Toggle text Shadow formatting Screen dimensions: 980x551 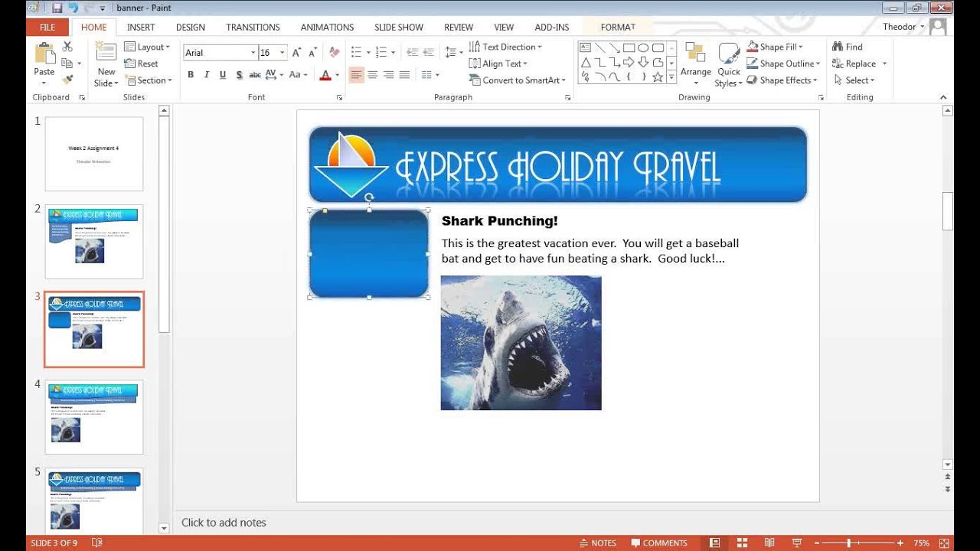coord(239,75)
